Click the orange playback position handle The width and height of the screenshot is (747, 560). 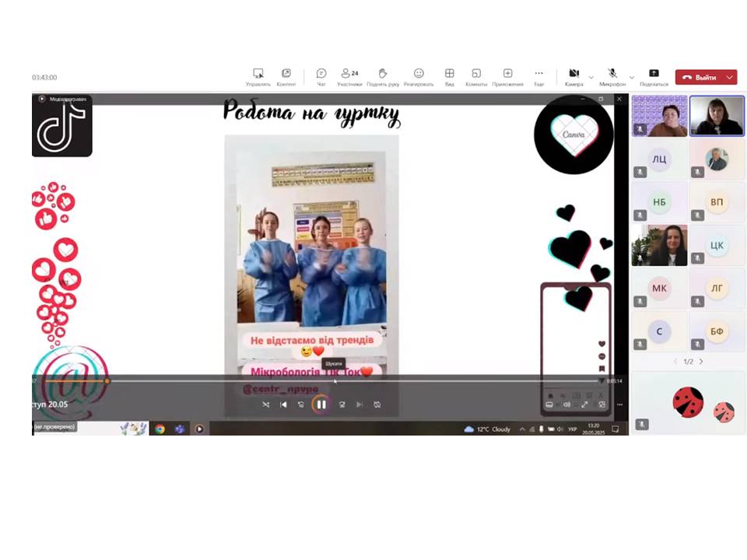point(107,381)
